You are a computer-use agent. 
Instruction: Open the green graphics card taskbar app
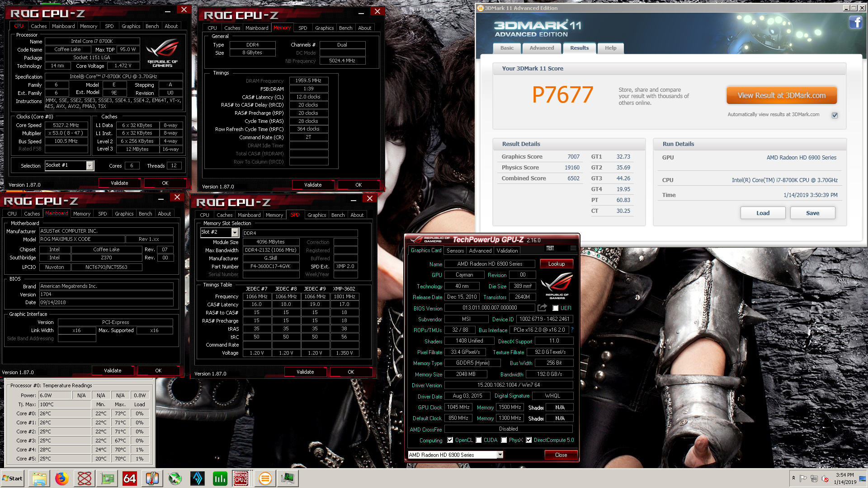pos(107,478)
